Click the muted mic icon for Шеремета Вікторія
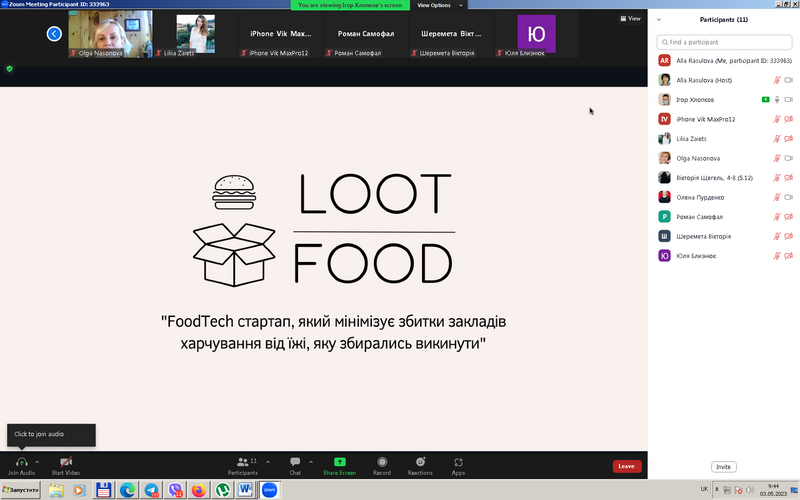Image resolution: width=800 pixels, height=500 pixels. (777, 236)
